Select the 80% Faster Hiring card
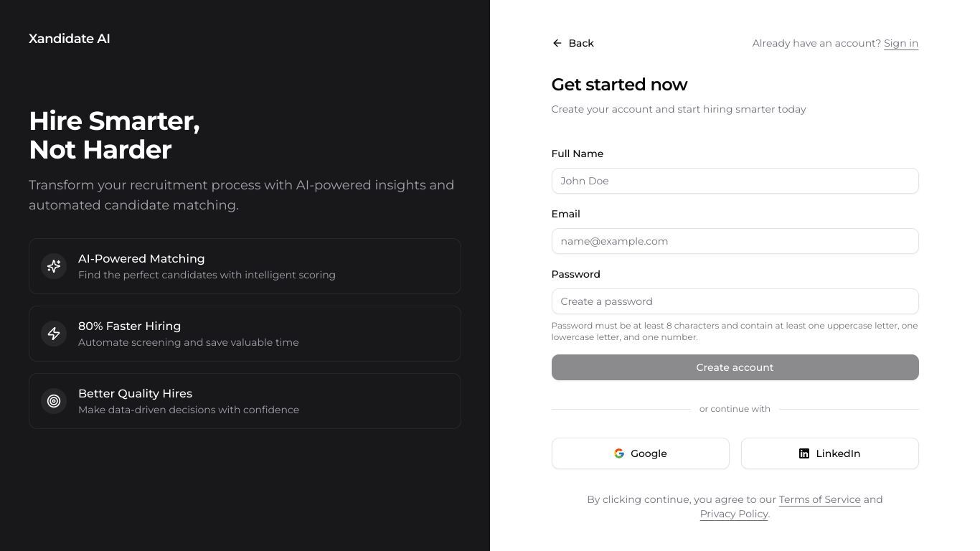This screenshot has width=980, height=551. pos(245,334)
